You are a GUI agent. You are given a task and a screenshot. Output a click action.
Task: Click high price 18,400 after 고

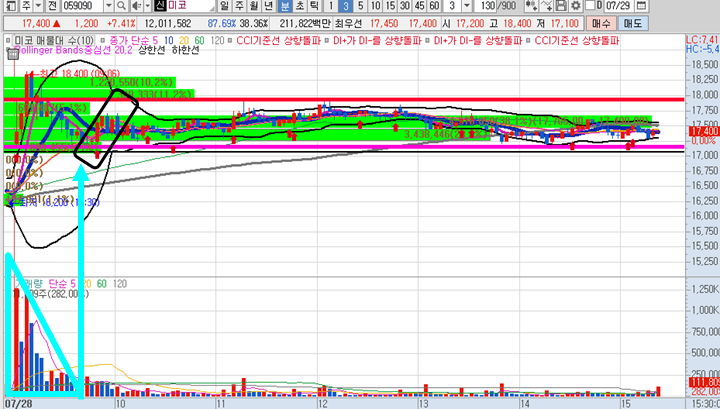point(517,23)
